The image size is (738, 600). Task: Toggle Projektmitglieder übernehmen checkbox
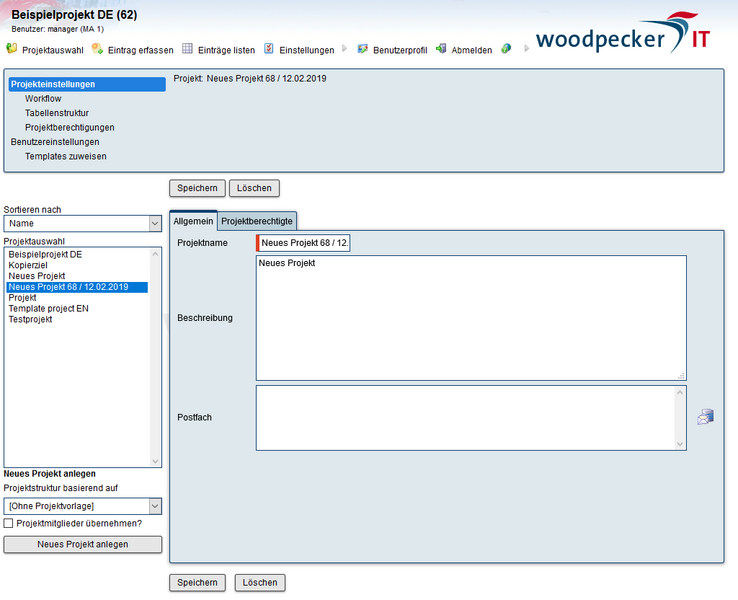click(x=9, y=523)
